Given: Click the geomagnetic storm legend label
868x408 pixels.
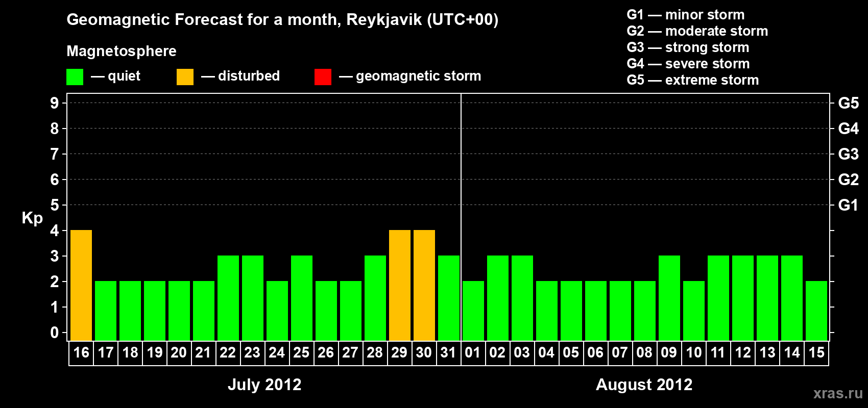Looking at the screenshot, I should (x=419, y=76).
